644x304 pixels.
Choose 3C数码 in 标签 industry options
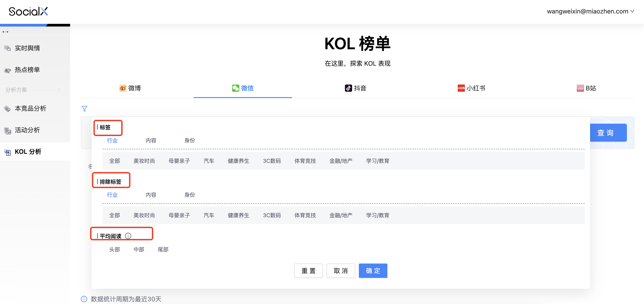tap(272, 161)
